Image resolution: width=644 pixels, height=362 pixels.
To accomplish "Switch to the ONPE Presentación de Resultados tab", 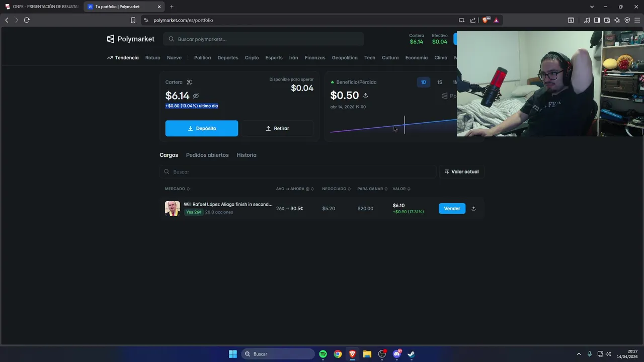I will click(x=42, y=7).
